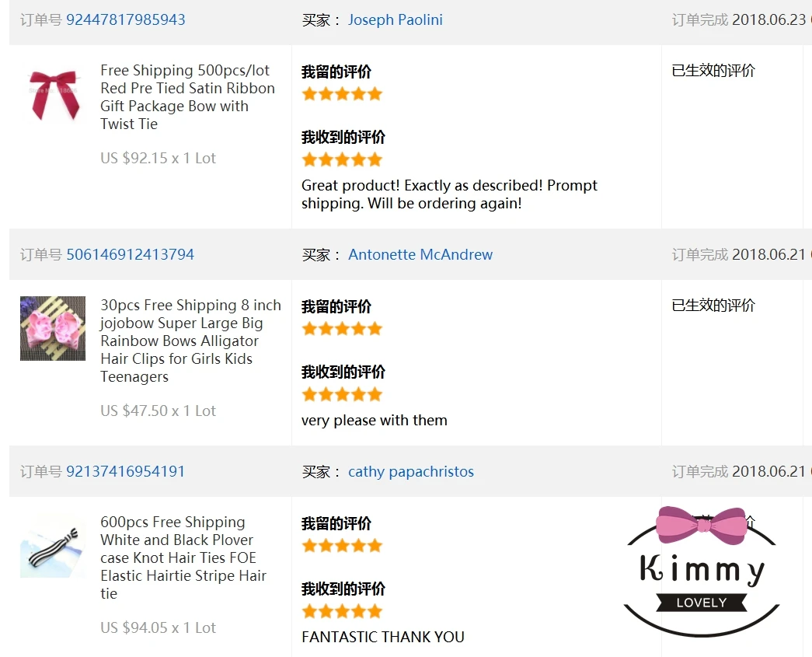View buyer Antonette McAndrew's profile
This screenshot has height=657, width=812.
pyautogui.click(x=420, y=255)
